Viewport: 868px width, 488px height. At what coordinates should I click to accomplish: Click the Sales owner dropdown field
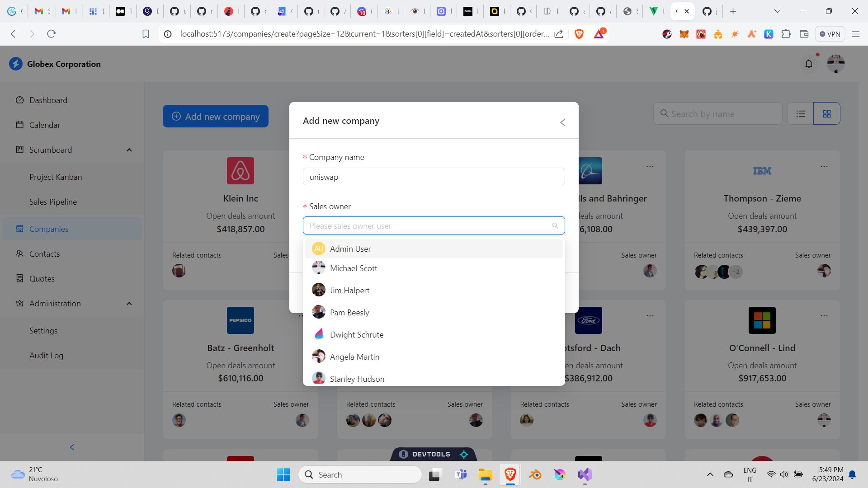point(434,225)
